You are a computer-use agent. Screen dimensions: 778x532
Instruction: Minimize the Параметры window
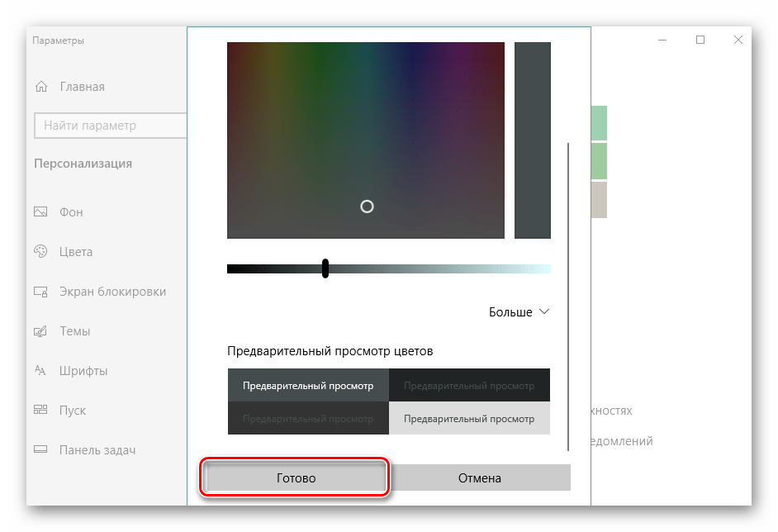click(x=662, y=40)
